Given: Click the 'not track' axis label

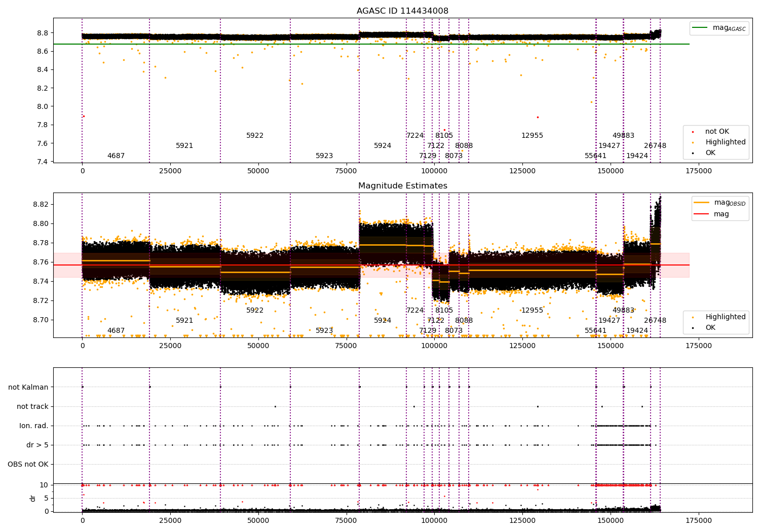Looking at the screenshot, I should [x=32, y=407].
